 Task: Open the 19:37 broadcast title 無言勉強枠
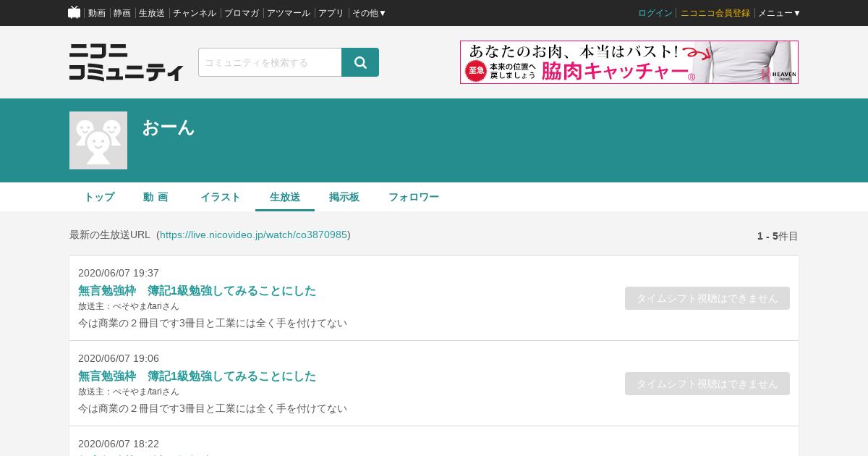(x=197, y=291)
